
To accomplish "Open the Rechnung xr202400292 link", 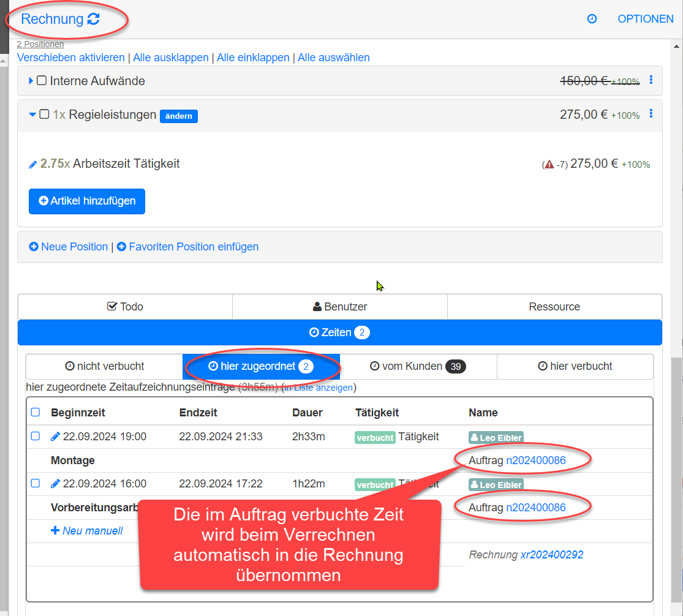I will 552,555.
